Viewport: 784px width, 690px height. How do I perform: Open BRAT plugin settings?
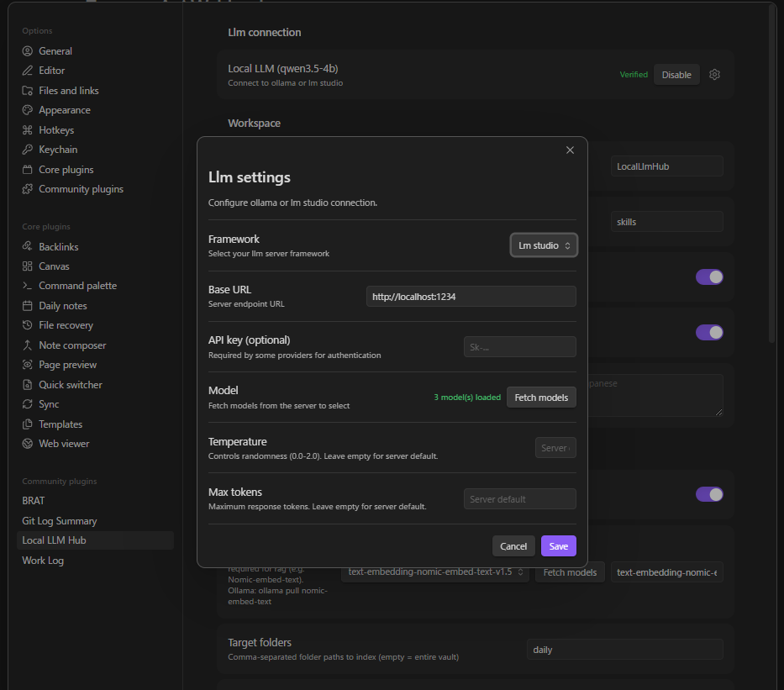coord(33,501)
